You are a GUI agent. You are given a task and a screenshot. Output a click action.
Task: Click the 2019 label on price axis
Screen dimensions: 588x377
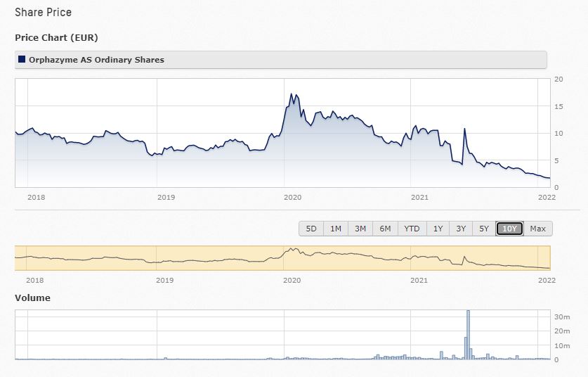pos(166,198)
